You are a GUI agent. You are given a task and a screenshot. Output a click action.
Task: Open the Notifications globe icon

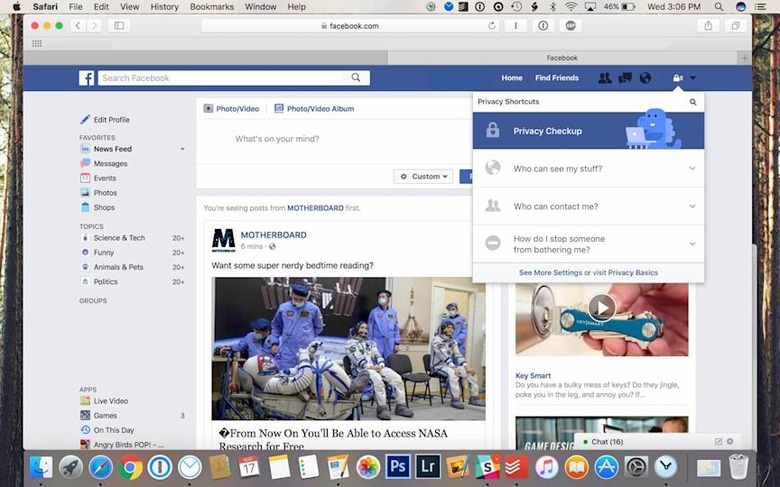click(x=645, y=78)
